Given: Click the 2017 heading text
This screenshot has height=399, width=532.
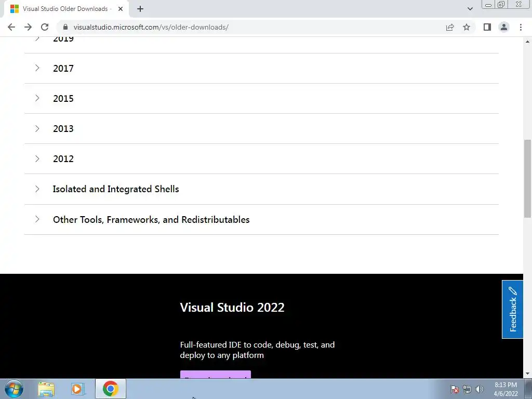Looking at the screenshot, I should point(63,68).
